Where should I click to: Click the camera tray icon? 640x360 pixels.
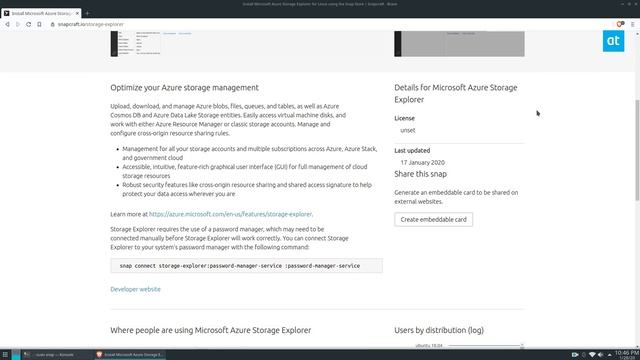[575, 355]
